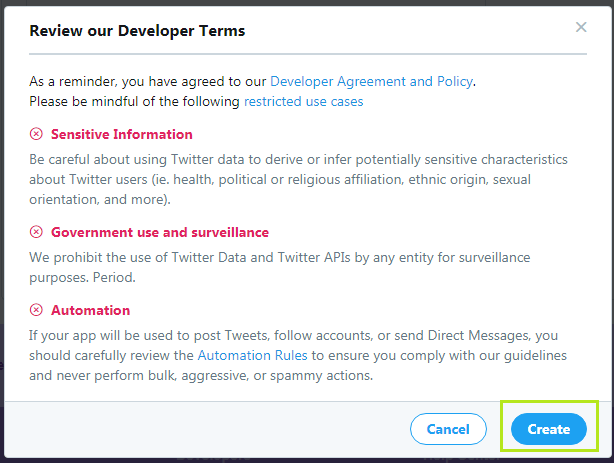Click the Government use and surveillance icon
This screenshot has height=463, width=614.
pyautogui.click(x=36, y=232)
